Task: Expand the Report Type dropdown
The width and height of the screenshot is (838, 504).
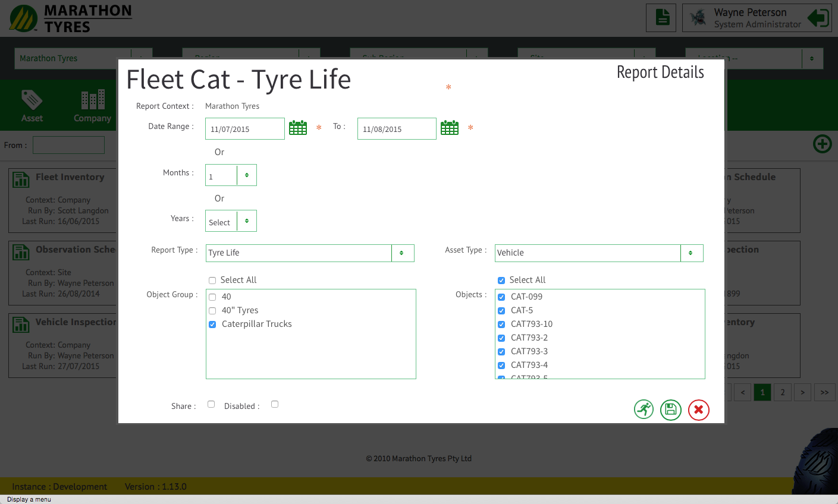Action: click(x=310, y=253)
